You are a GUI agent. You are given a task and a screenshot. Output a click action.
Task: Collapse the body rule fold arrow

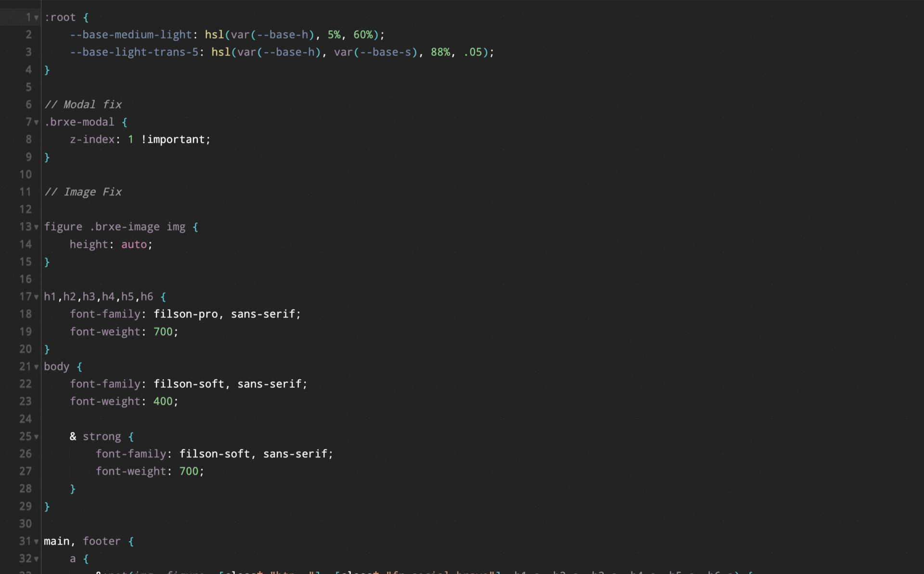coord(36,367)
